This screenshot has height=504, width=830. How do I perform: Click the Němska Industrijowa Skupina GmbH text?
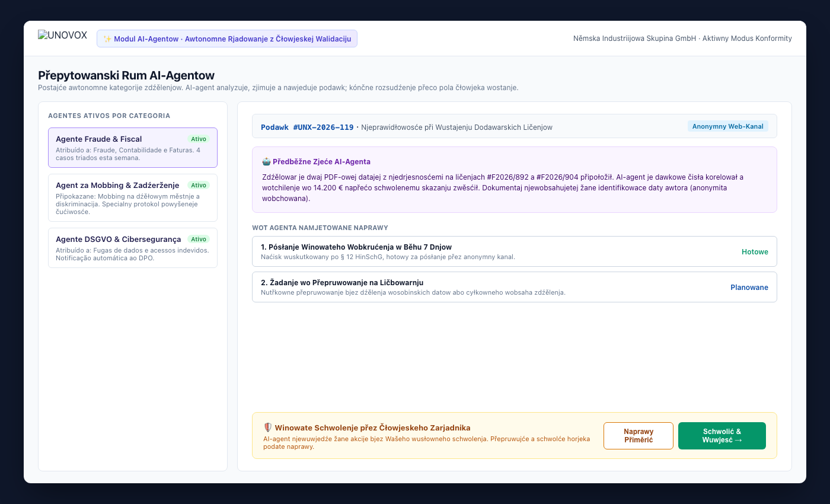pyautogui.click(x=635, y=39)
